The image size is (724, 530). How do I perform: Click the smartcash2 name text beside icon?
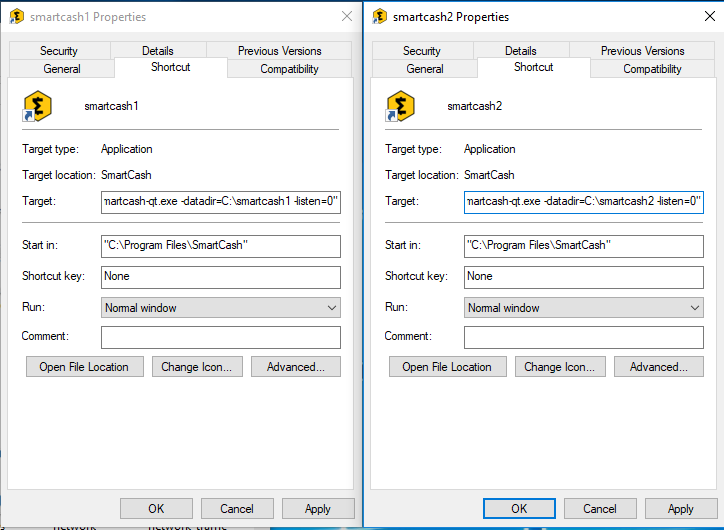pos(474,106)
